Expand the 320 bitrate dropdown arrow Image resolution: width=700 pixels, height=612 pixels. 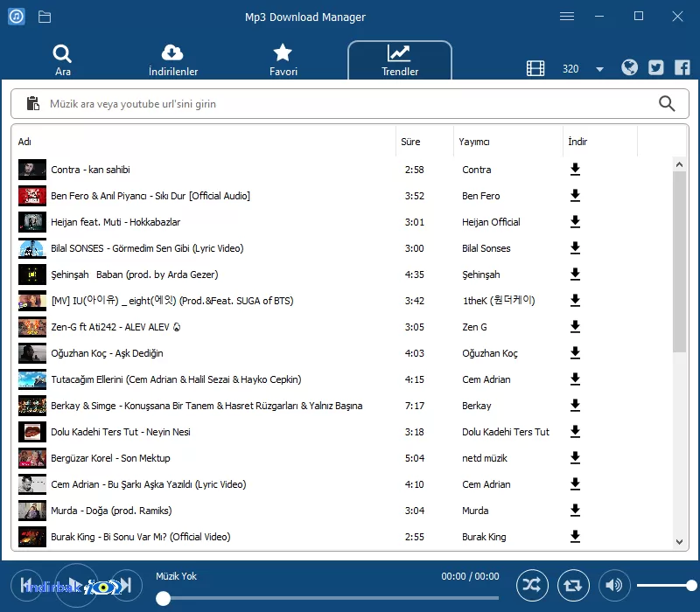599,69
